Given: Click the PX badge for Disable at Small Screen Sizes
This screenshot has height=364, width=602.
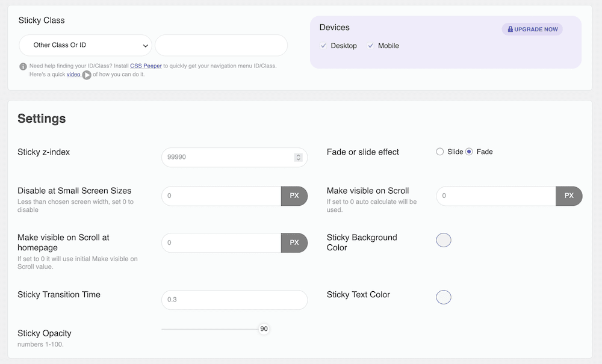Looking at the screenshot, I should point(294,196).
